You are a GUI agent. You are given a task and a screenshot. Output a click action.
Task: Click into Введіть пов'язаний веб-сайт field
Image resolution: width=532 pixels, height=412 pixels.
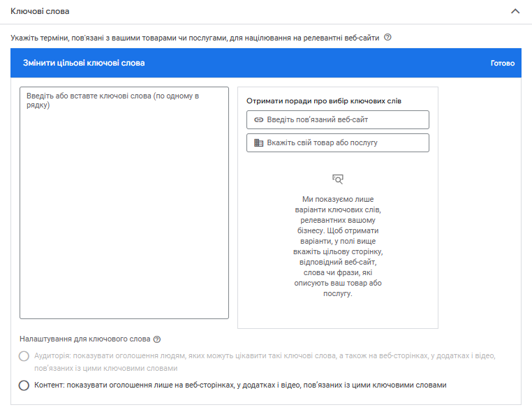pyautogui.click(x=338, y=119)
